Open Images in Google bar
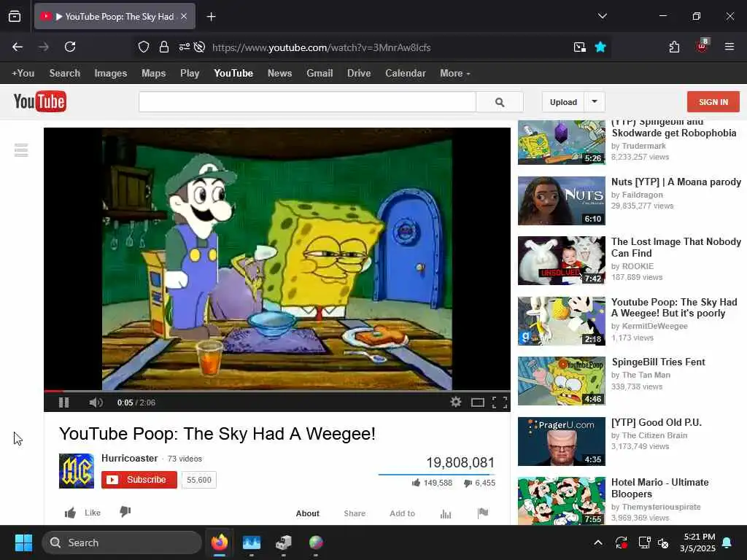Image resolution: width=747 pixels, height=560 pixels. tap(111, 74)
